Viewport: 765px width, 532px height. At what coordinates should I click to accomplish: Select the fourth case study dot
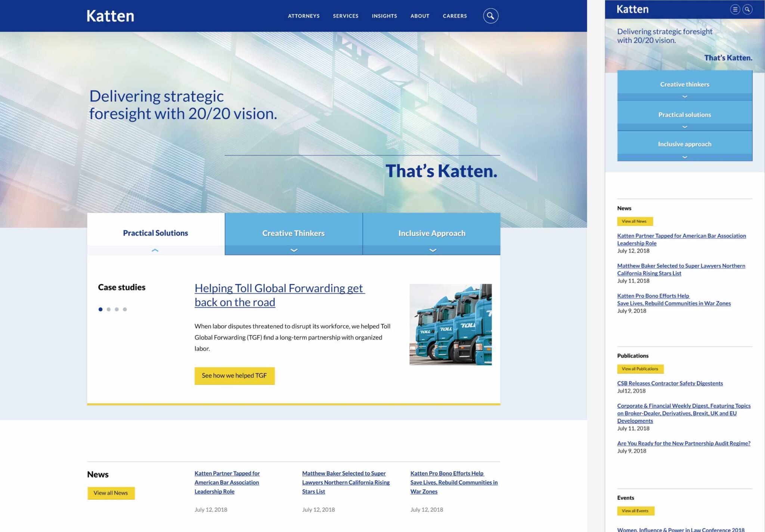coord(125,309)
